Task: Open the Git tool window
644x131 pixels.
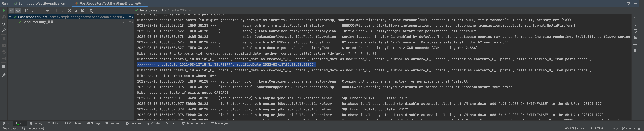Action: pyautogui.click(x=6, y=123)
